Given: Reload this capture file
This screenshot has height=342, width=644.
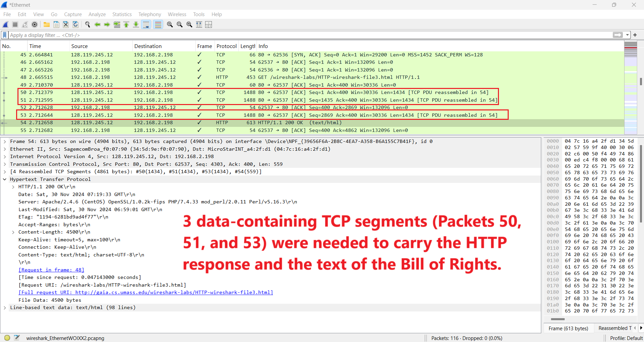Looking at the screenshot, I should coord(76,25).
